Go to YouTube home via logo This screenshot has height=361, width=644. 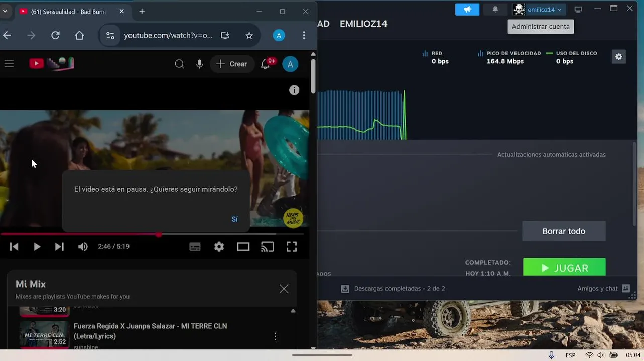[52, 63]
